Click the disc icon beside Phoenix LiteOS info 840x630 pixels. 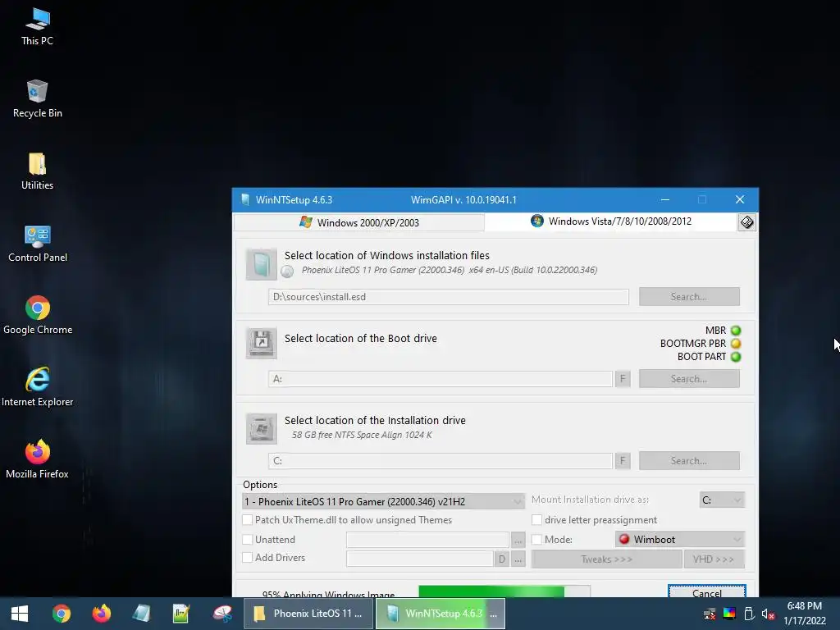point(287,271)
